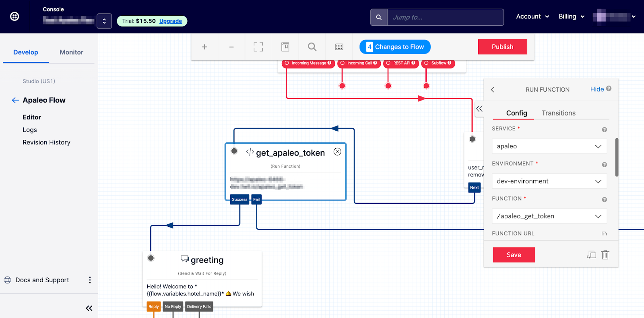644x318 pixels.
Task: Go back in the Run Function panel
Action: pos(493,90)
